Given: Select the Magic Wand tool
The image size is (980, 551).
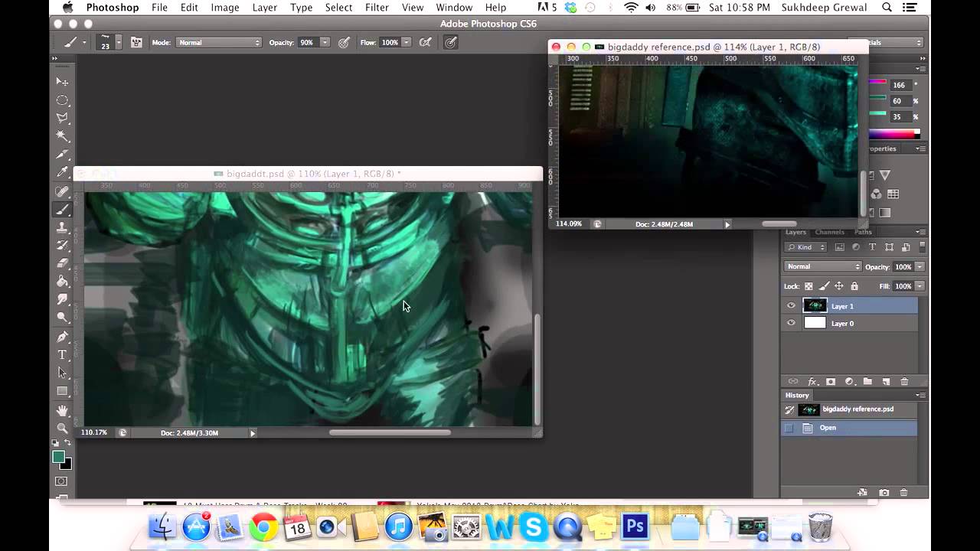Looking at the screenshot, I should 62,136.
